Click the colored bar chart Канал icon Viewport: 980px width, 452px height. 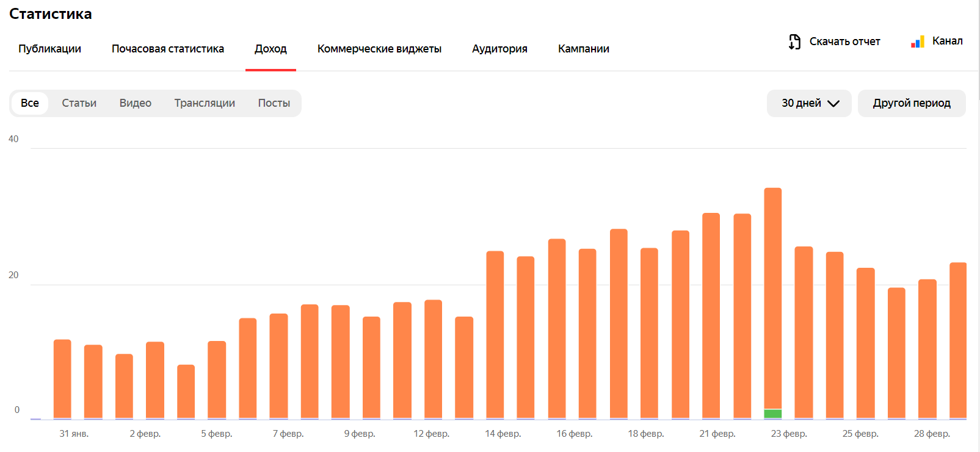(918, 41)
